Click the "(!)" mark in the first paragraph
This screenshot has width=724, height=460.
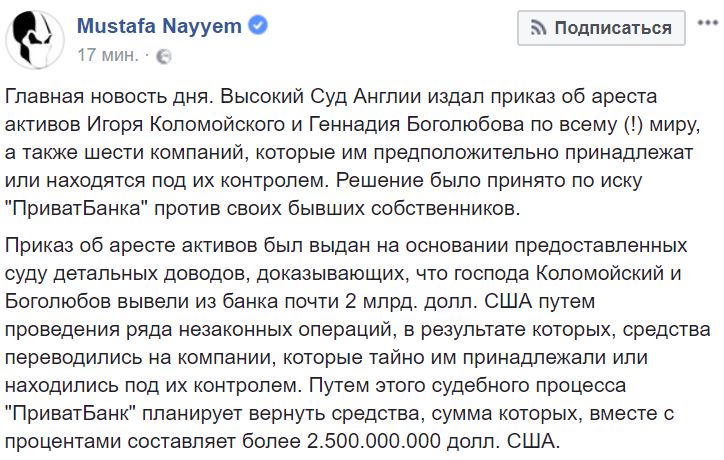(633, 125)
